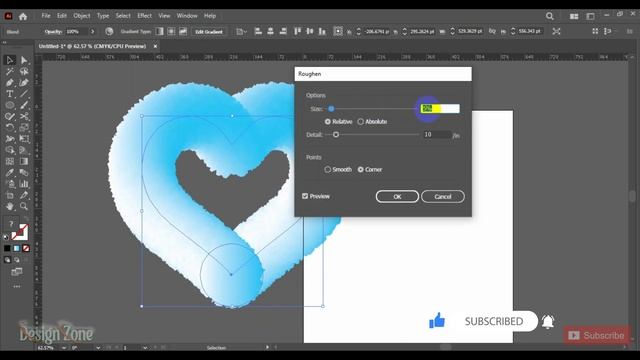Open the zoom level dropdown in status bar
640x360 pixels.
(x=64, y=348)
